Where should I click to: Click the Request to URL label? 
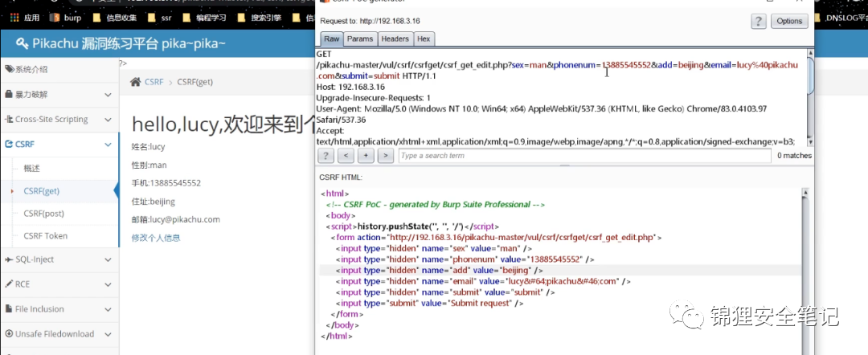tap(370, 21)
